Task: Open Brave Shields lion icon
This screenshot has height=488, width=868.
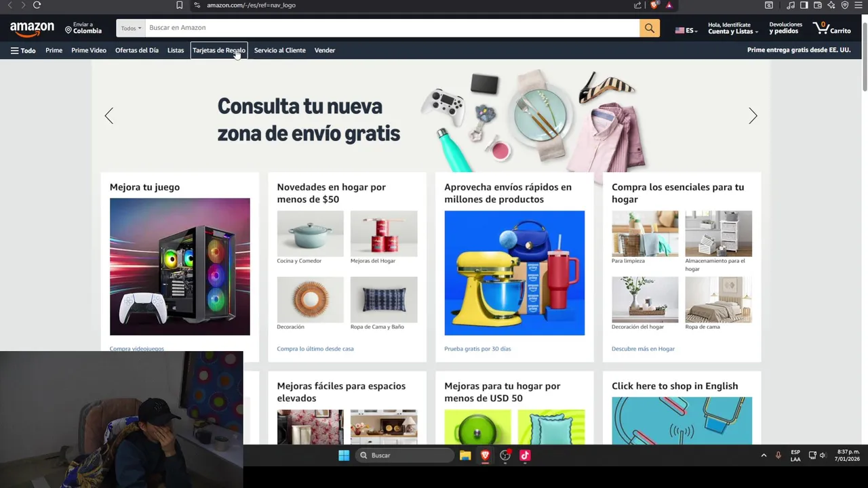Action: click(654, 5)
